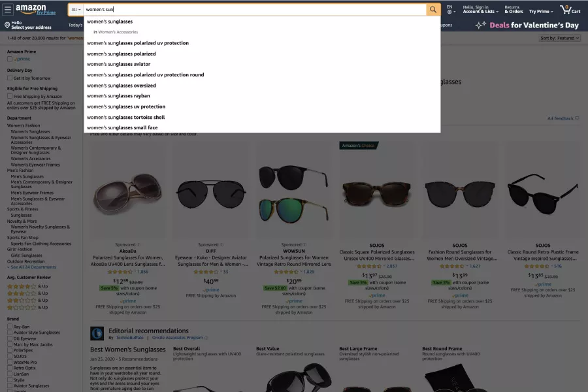Expand See All 24 Departments
The image size is (588, 392).
click(31, 267)
